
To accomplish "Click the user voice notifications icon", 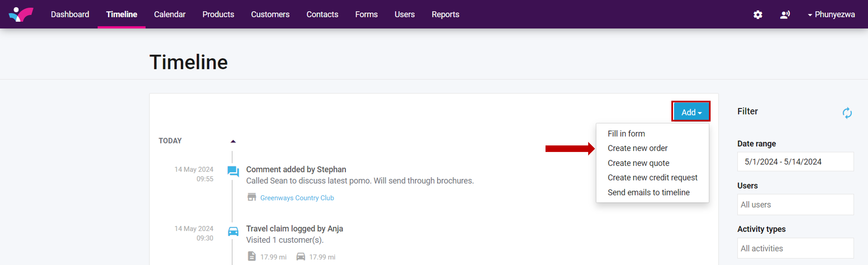I will 785,15.
